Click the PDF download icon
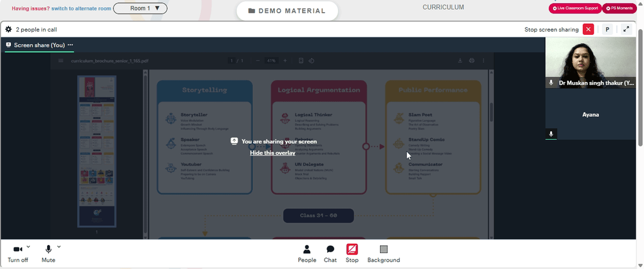 click(460, 61)
